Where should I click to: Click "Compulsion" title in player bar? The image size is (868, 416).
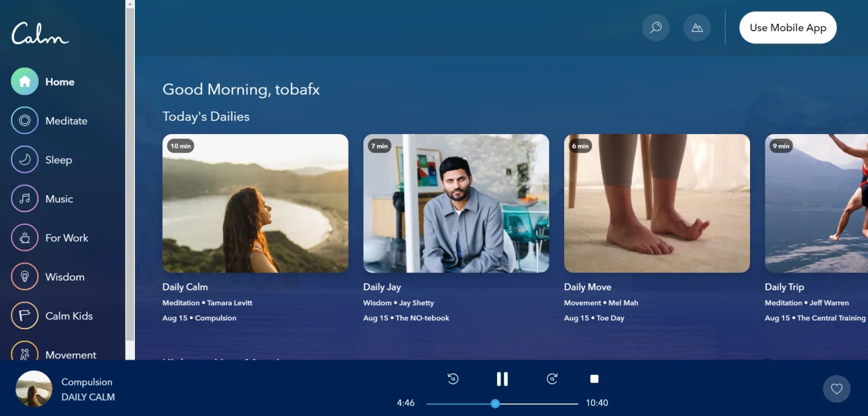pyautogui.click(x=87, y=382)
